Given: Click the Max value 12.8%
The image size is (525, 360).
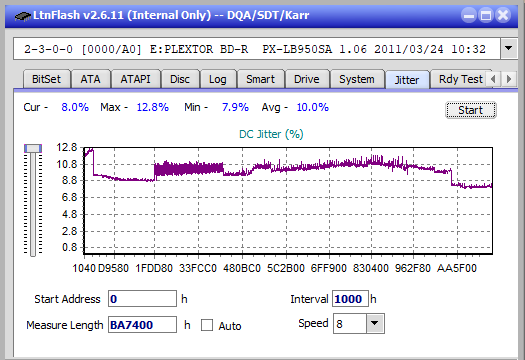Looking at the screenshot, I should [x=152, y=107].
